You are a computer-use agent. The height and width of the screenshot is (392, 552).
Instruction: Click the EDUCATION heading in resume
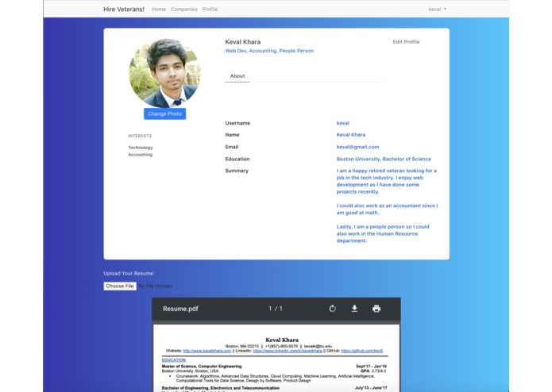tap(174, 360)
